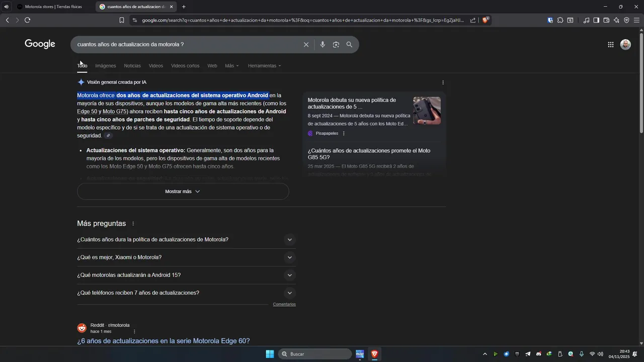This screenshot has width=644, height=362.
Task: Open the Google account profile picture
Action: point(625,45)
